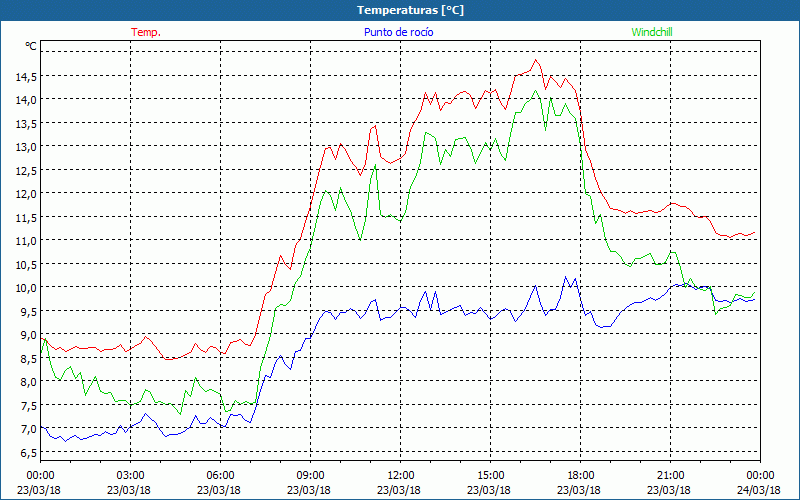Click the 9,5 y-axis value

[x=29, y=311]
